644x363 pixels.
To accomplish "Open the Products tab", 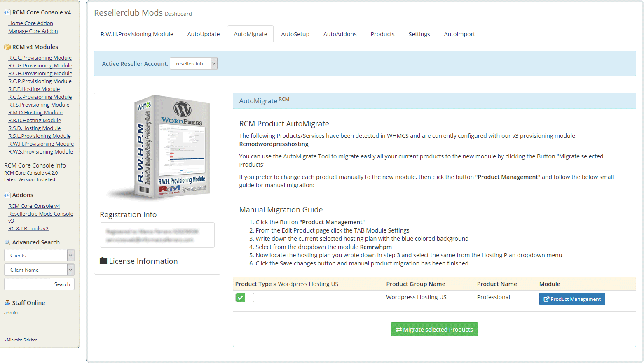I will [x=382, y=34].
